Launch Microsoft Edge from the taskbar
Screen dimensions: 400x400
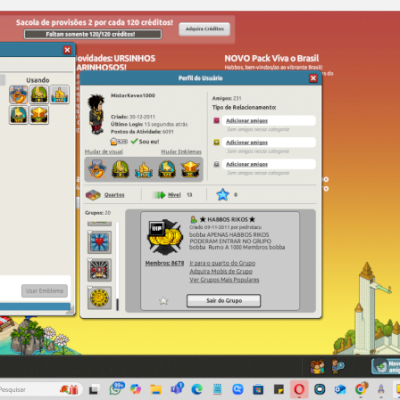[197, 389]
